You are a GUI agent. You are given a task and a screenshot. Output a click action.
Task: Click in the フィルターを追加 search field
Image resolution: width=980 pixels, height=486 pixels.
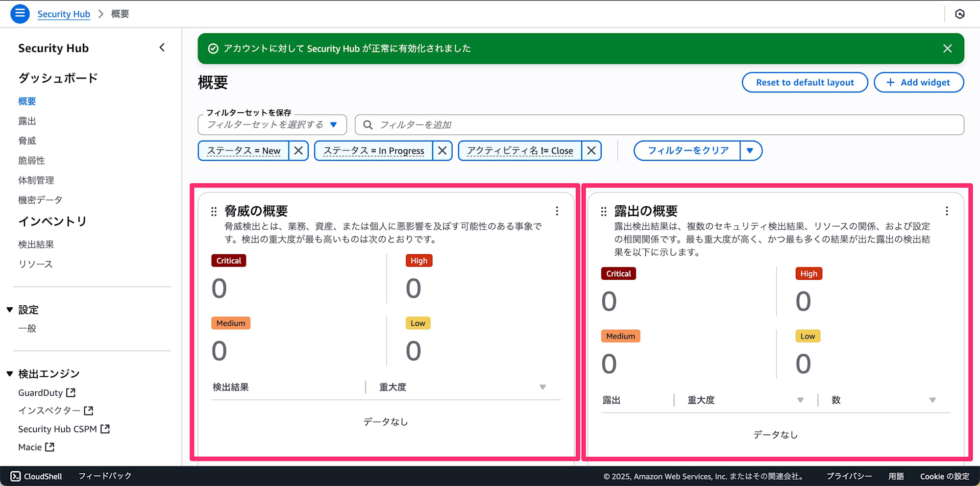[659, 125]
